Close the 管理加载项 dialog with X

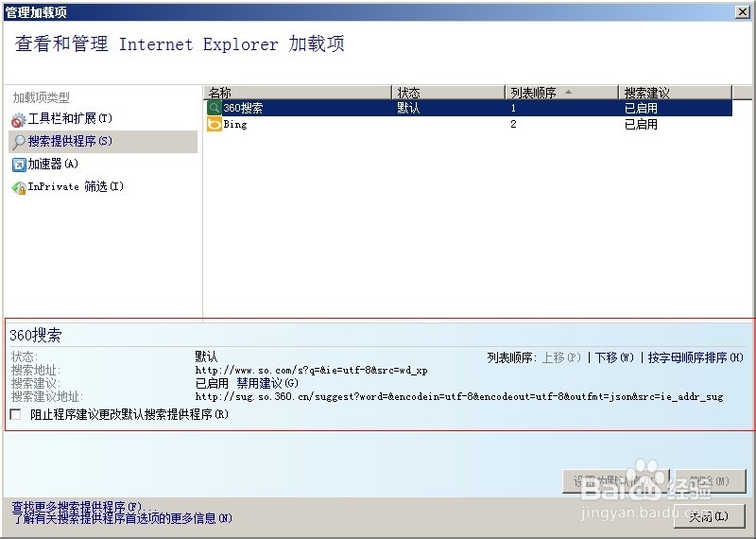(743, 12)
